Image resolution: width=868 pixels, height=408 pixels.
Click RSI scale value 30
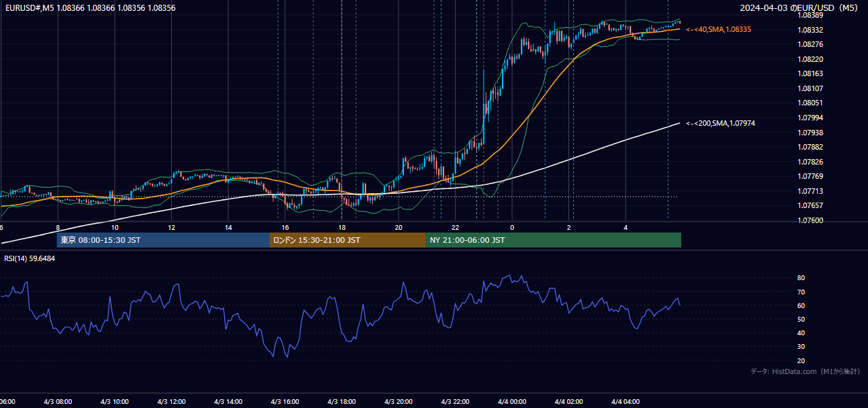click(x=801, y=347)
